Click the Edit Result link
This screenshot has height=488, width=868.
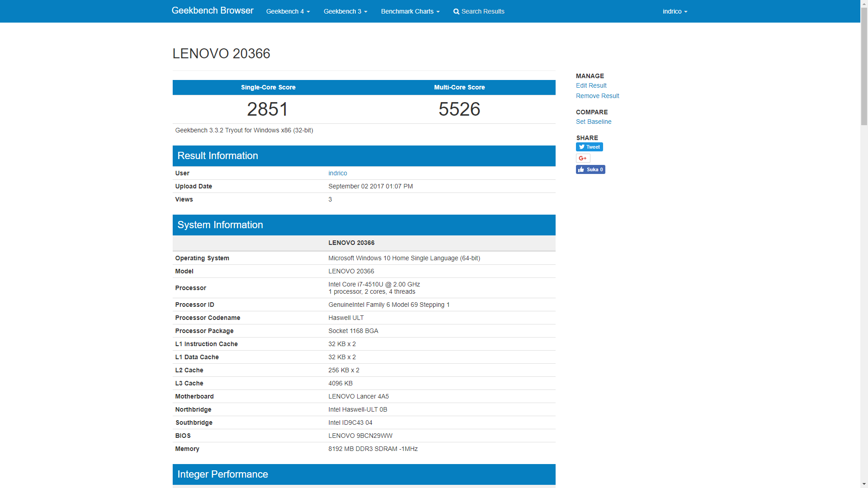point(591,85)
